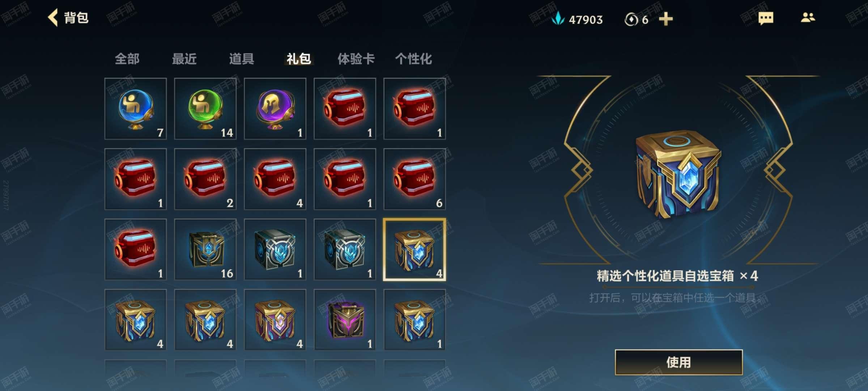Switch to the 最近 tab
Screen dimensions: 868x391
click(x=184, y=59)
